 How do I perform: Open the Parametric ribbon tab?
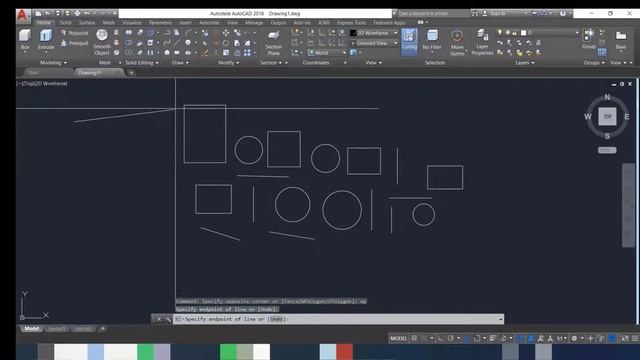point(160,22)
